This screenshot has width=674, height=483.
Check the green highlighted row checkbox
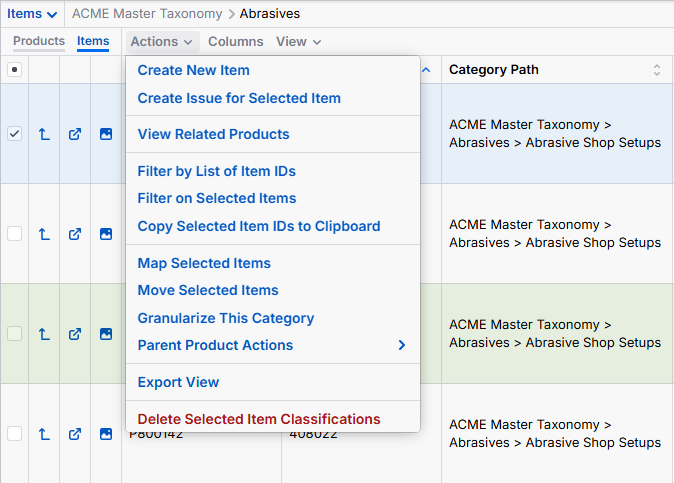15,333
